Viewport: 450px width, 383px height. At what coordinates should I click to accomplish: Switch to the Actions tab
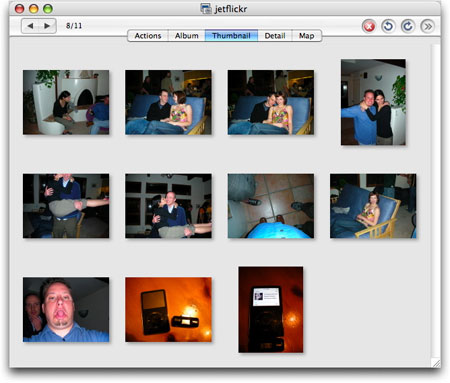[x=148, y=36]
